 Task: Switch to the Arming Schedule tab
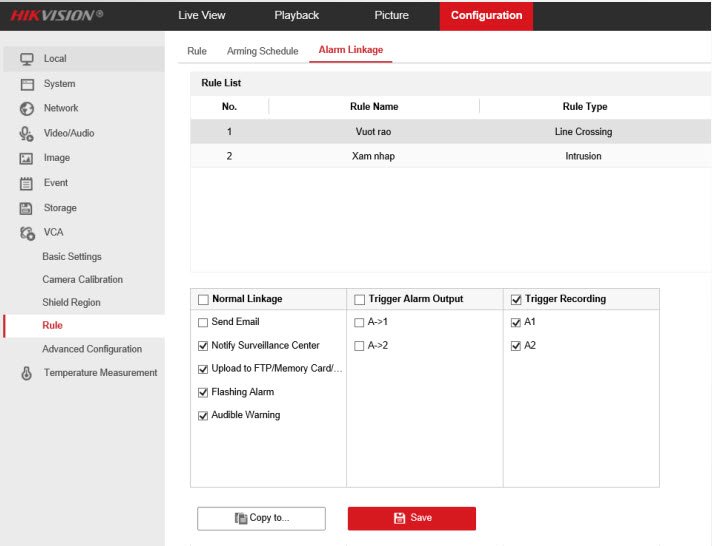tap(262, 51)
